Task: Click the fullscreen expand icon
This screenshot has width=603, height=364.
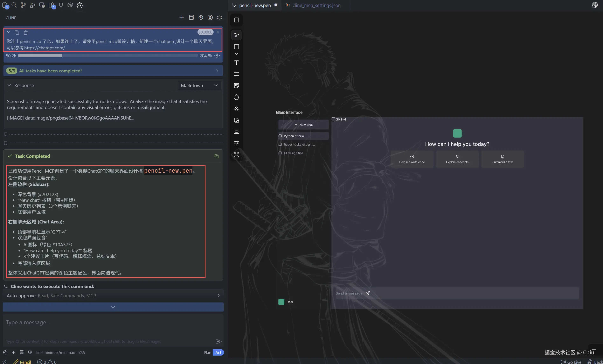Action: [236, 155]
